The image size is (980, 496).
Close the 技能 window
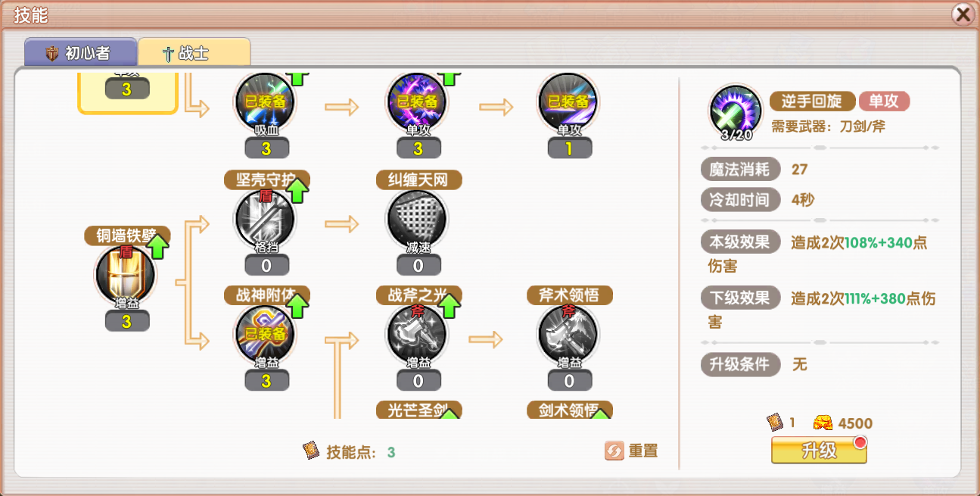tap(962, 14)
